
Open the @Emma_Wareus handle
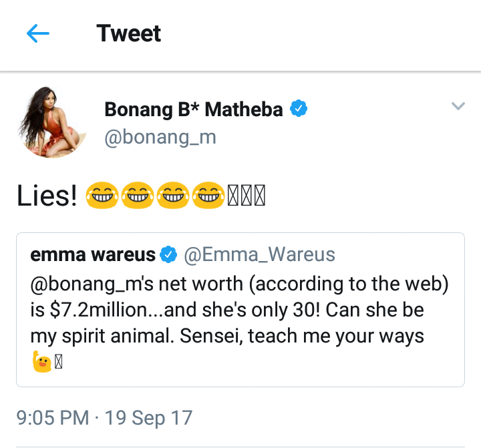[259, 254]
